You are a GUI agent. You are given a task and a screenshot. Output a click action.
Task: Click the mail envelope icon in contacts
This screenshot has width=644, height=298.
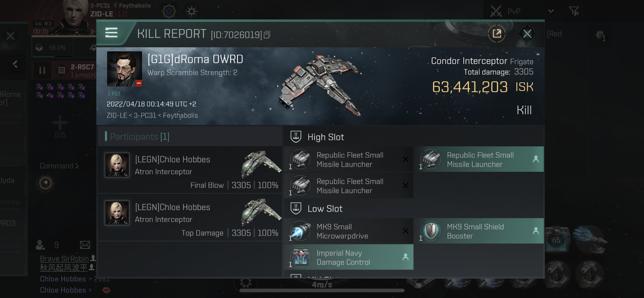(85, 245)
